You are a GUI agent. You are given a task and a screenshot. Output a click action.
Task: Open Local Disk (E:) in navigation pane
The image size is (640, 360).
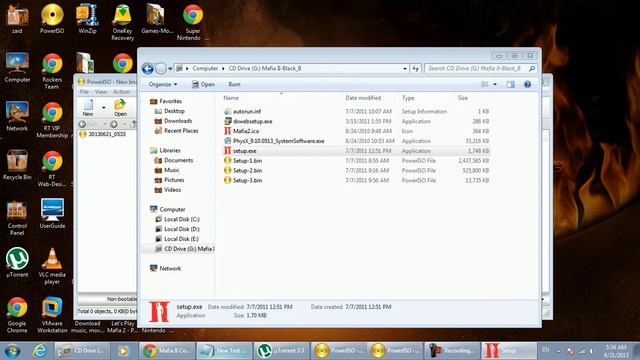182,239
